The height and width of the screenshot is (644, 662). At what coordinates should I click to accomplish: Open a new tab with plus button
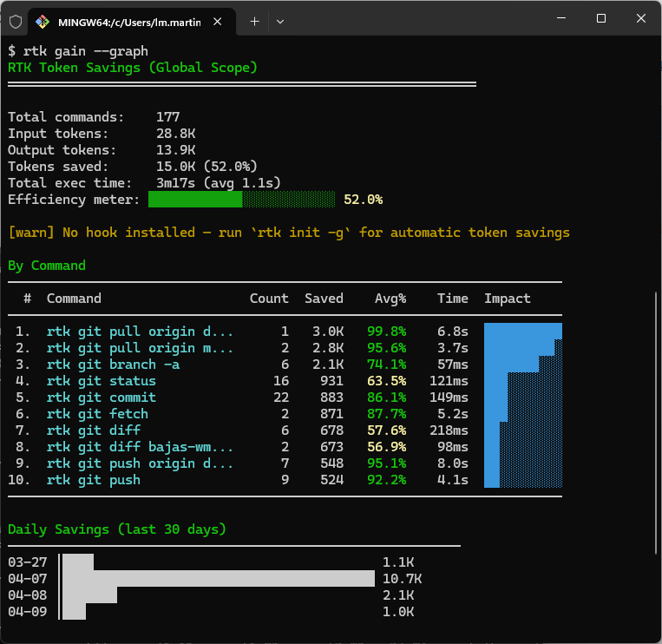point(254,21)
